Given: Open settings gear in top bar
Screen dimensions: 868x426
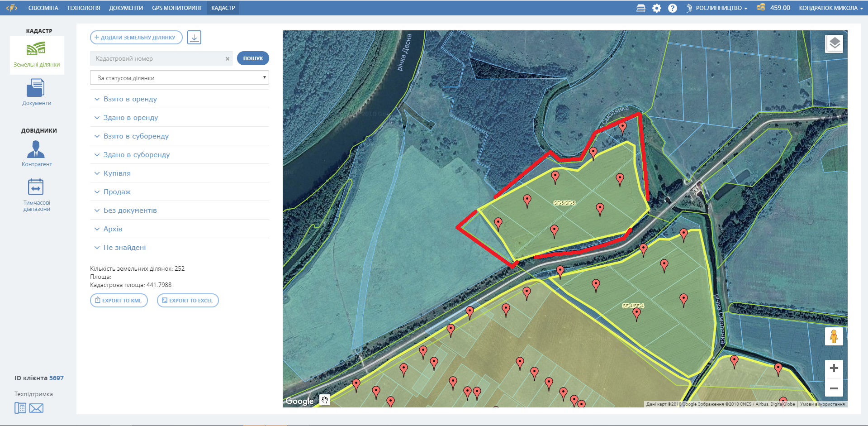Looking at the screenshot, I should click(656, 8).
